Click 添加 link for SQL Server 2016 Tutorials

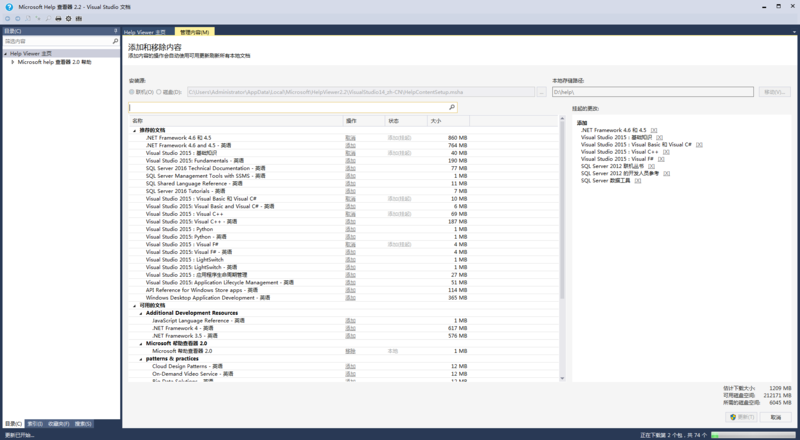click(x=350, y=191)
